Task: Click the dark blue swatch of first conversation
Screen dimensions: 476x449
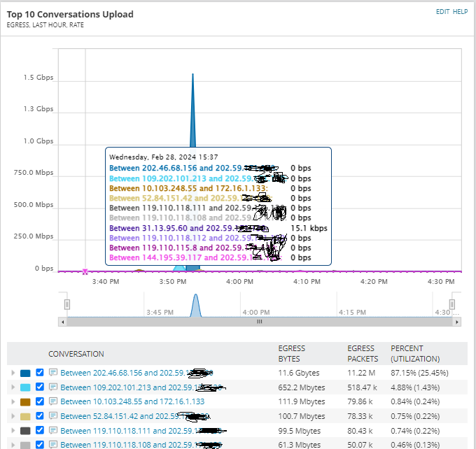Action: pyautogui.click(x=25, y=373)
